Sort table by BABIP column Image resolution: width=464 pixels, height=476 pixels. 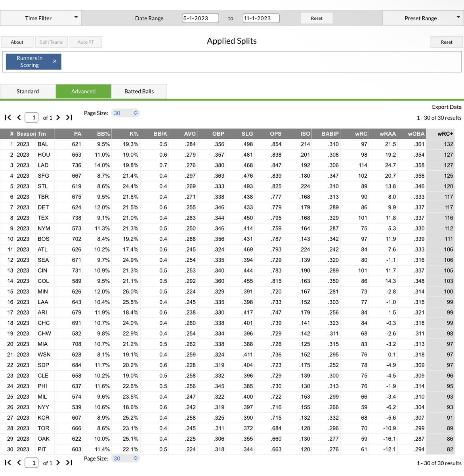point(327,134)
